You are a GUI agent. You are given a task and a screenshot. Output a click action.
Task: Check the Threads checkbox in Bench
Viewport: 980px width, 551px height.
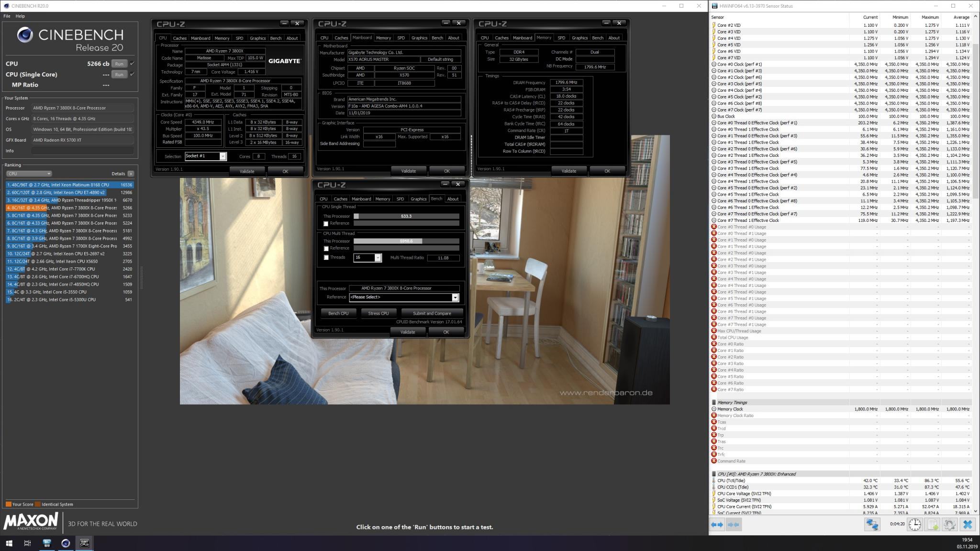(x=326, y=258)
